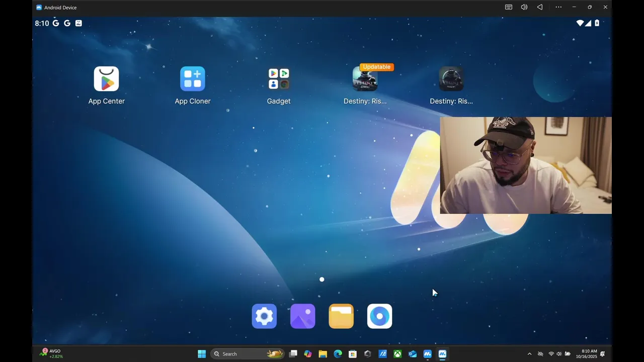Open Microsoft Store from the taskbar

click(353, 354)
